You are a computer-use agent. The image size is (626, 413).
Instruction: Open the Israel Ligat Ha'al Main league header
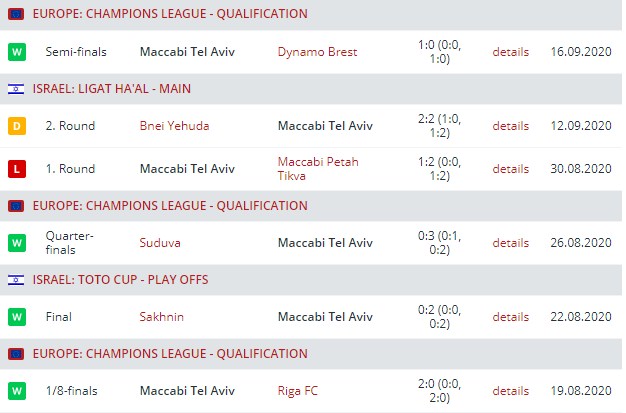[x=112, y=89]
